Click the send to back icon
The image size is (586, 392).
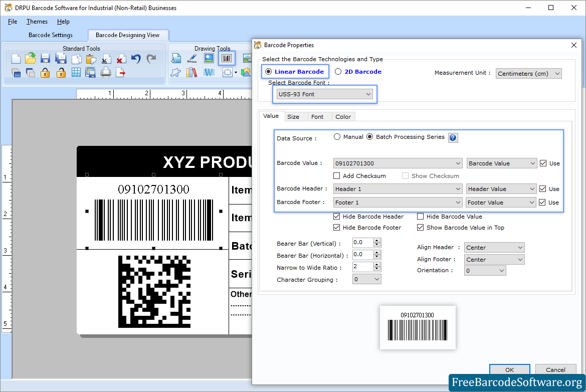pyautogui.click(x=30, y=73)
